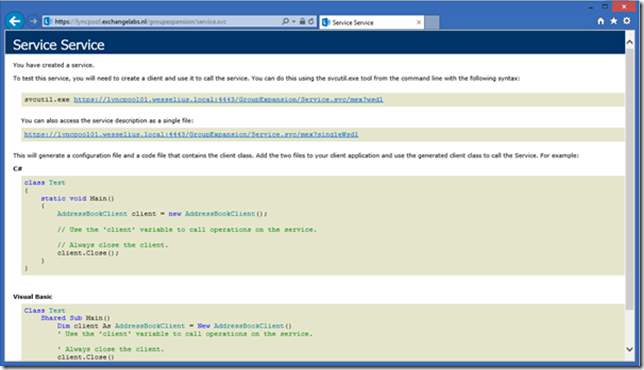Close the Service Service tab

click(x=419, y=23)
